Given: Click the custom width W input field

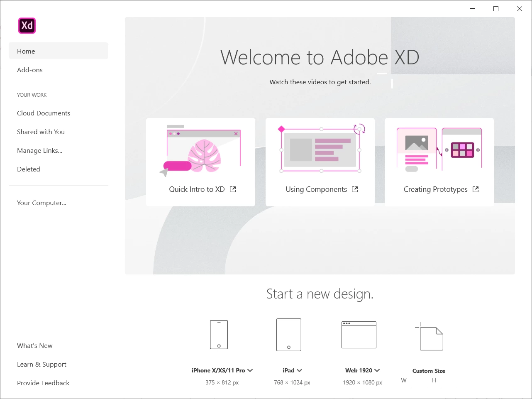Looking at the screenshot, I should click(x=419, y=381).
